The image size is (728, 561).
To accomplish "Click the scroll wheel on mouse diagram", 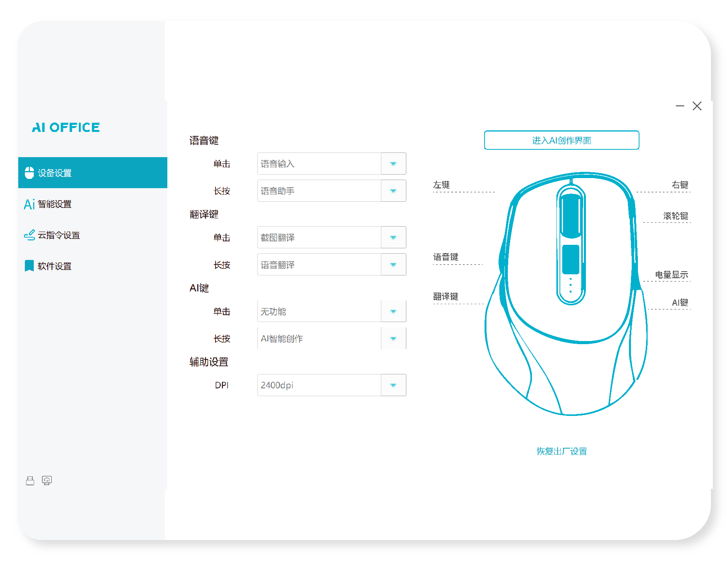I will point(571,215).
